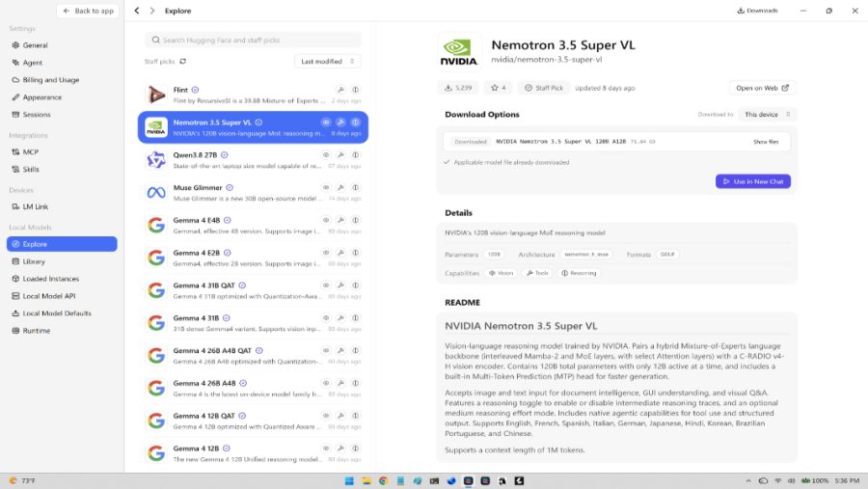Open the This device download target dropdown

768,115
